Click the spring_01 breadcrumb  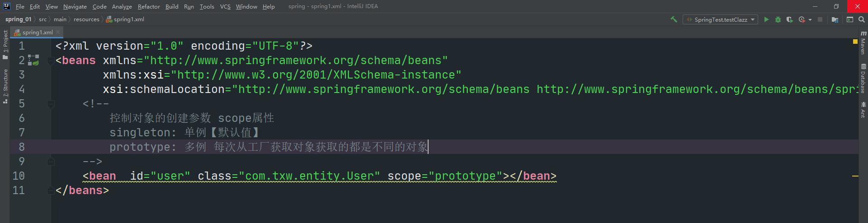[x=18, y=19]
